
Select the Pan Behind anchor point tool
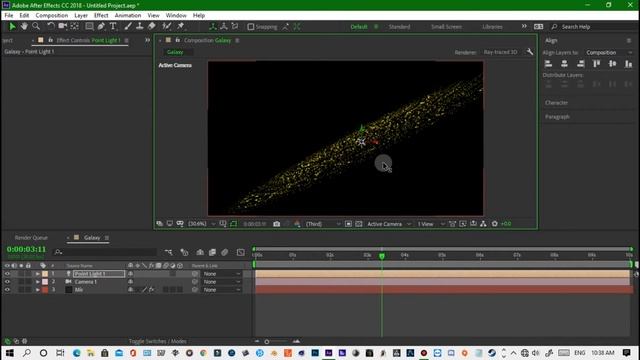[75, 27]
